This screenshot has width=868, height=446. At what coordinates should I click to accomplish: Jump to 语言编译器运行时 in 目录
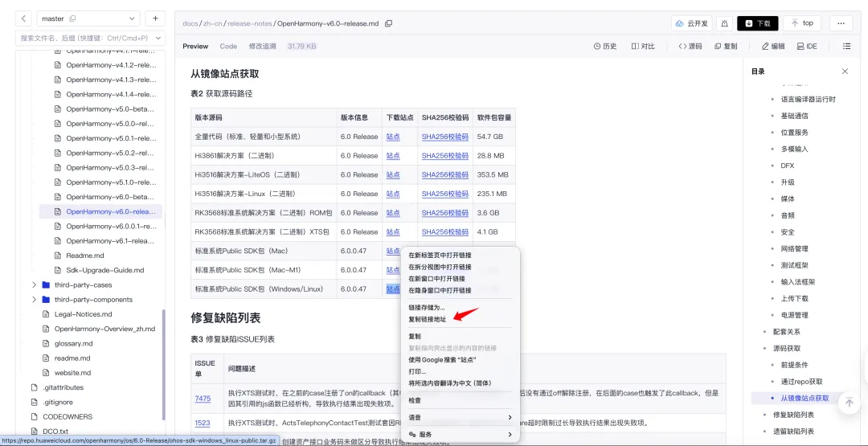809,100
